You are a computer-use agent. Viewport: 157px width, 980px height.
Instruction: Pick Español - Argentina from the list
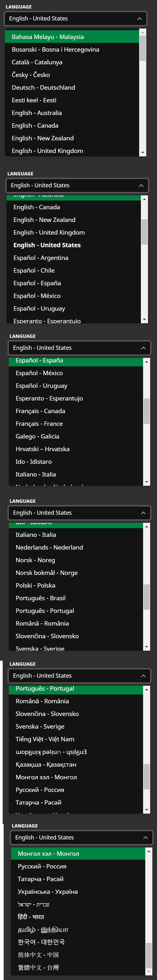[73, 258]
